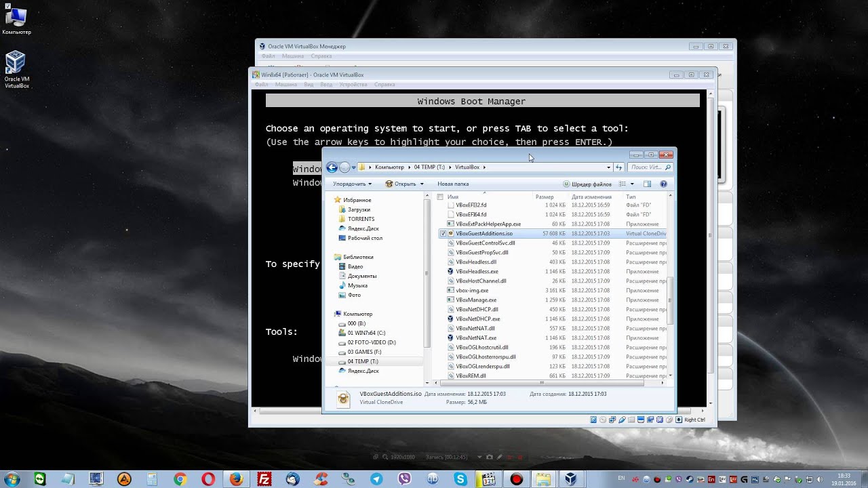Click Компьютер in breadcrumb path
This screenshot has width=868, height=488.
[x=389, y=167]
